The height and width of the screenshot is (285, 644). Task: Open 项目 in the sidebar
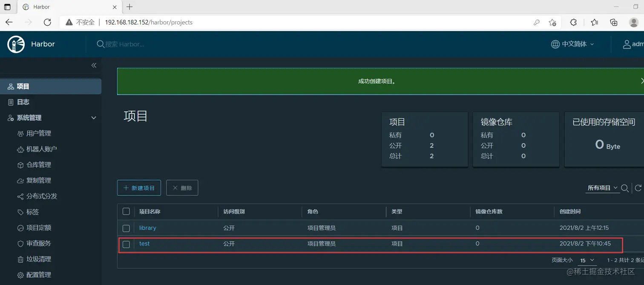click(x=51, y=86)
